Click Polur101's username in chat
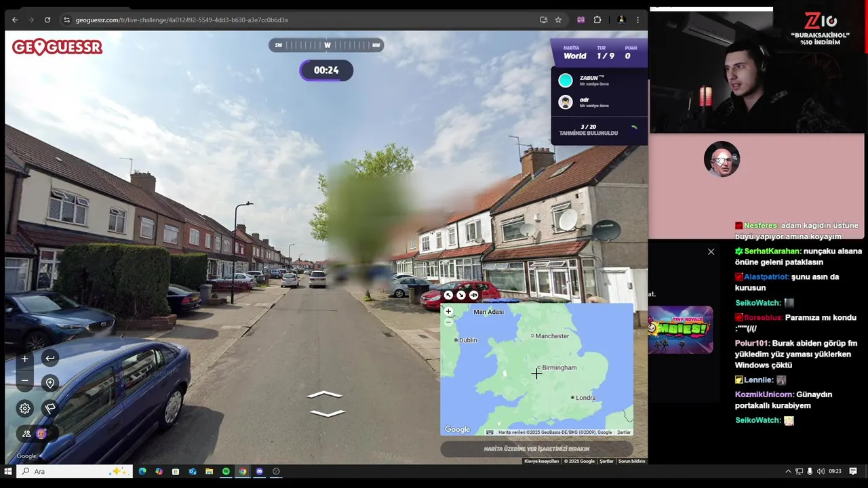 tap(752, 344)
